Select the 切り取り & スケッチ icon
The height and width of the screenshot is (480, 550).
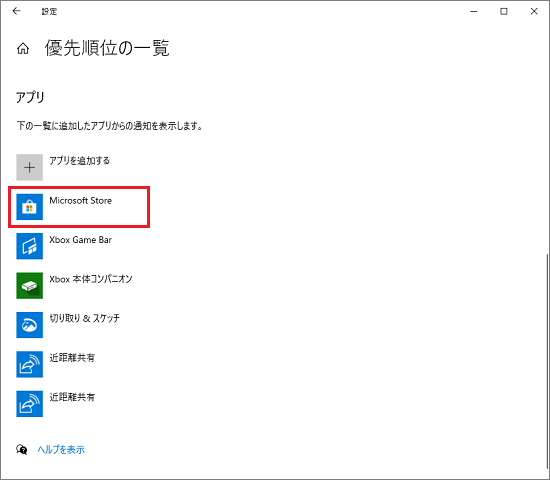click(29, 325)
